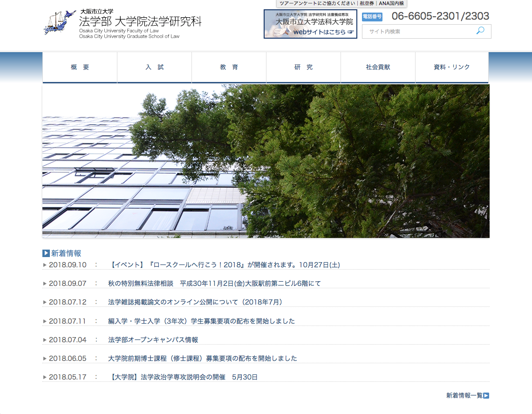The height and width of the screenshot is (414, 532).
Task: Open the 教育 navigation menu
Action: point(229,67)
